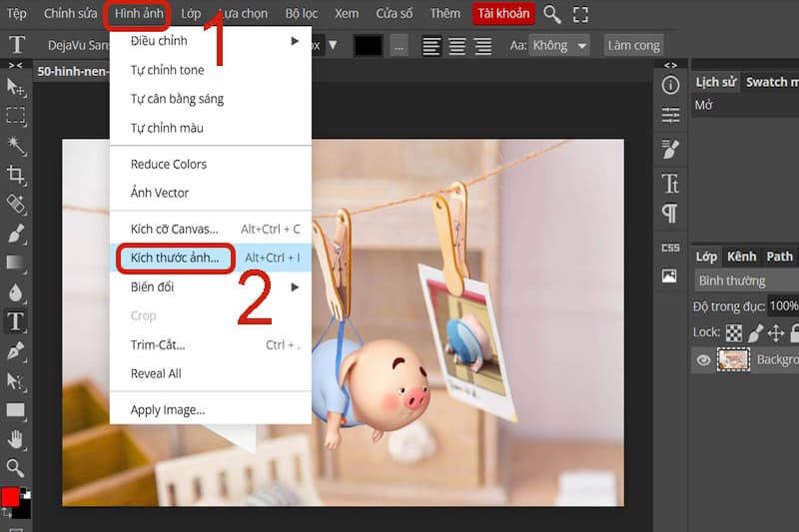Open the Paragraph panel icon

tap(670, 214)
